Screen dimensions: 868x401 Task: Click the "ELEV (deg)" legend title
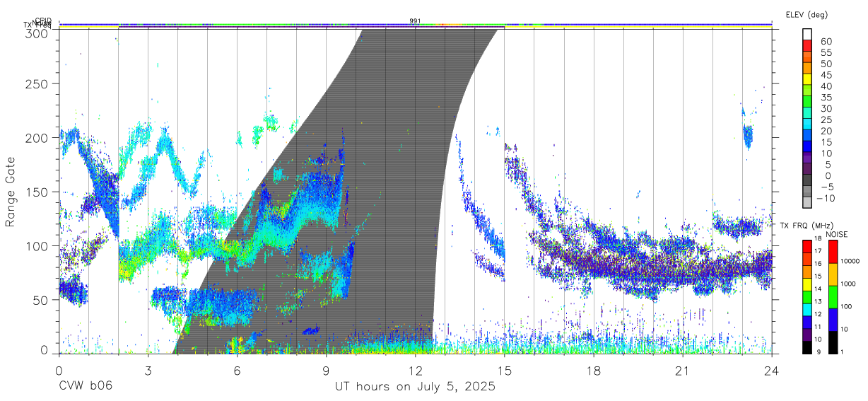(807, 15)
